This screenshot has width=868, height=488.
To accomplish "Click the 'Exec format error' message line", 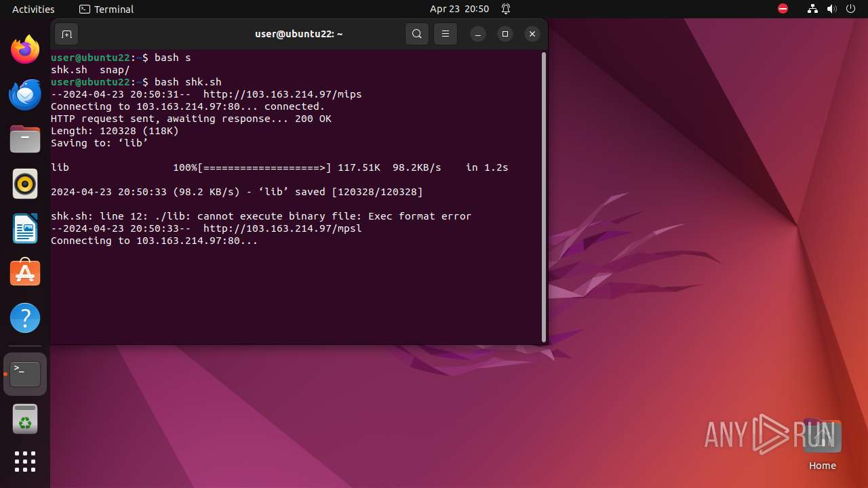I will pos(261,216).
